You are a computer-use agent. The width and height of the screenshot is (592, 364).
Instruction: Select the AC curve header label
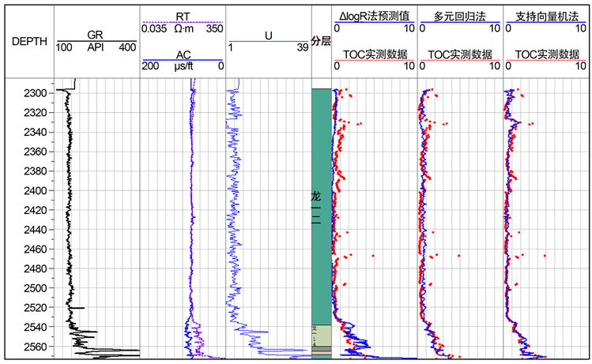tap(182, 54)
